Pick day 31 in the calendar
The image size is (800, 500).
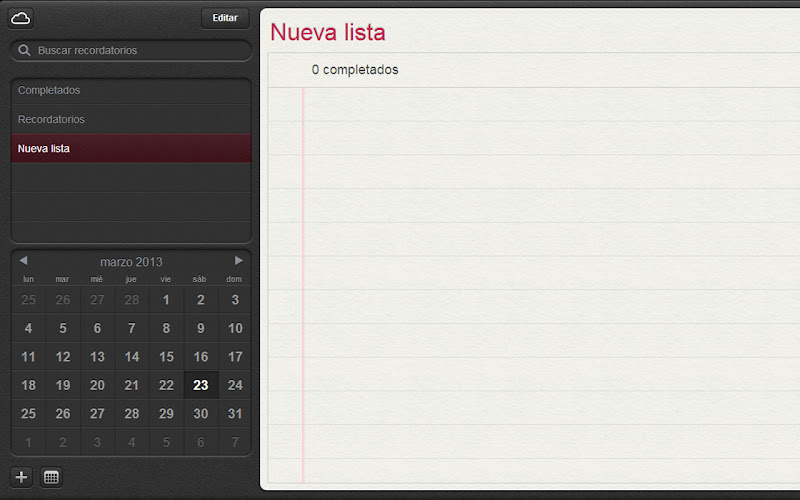[235, 414]
